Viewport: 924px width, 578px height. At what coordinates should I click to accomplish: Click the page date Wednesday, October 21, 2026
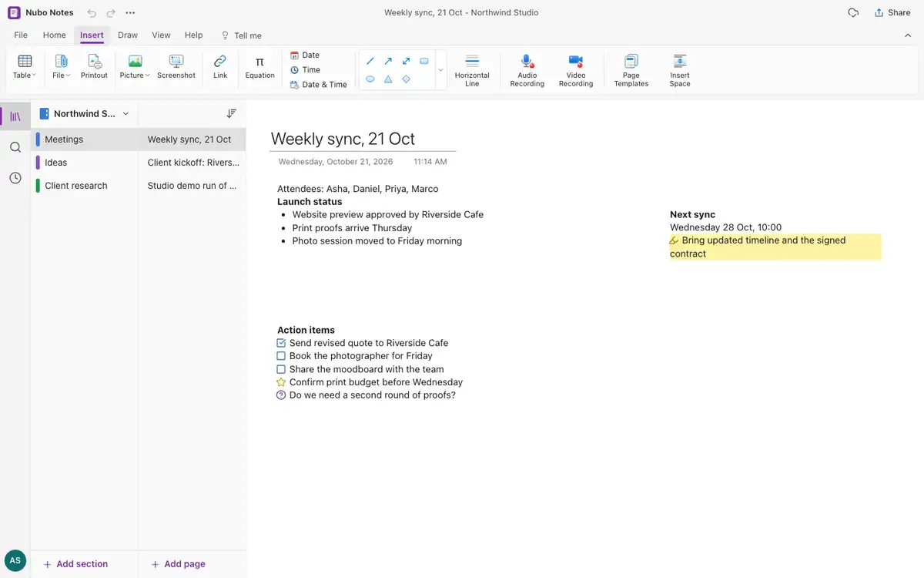[x=336, y=162]
